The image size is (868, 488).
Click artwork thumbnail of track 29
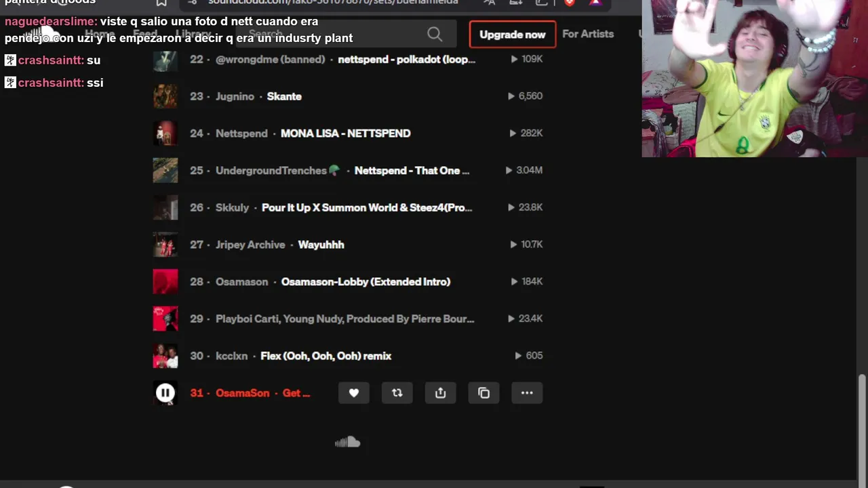(x=165, y=319)
